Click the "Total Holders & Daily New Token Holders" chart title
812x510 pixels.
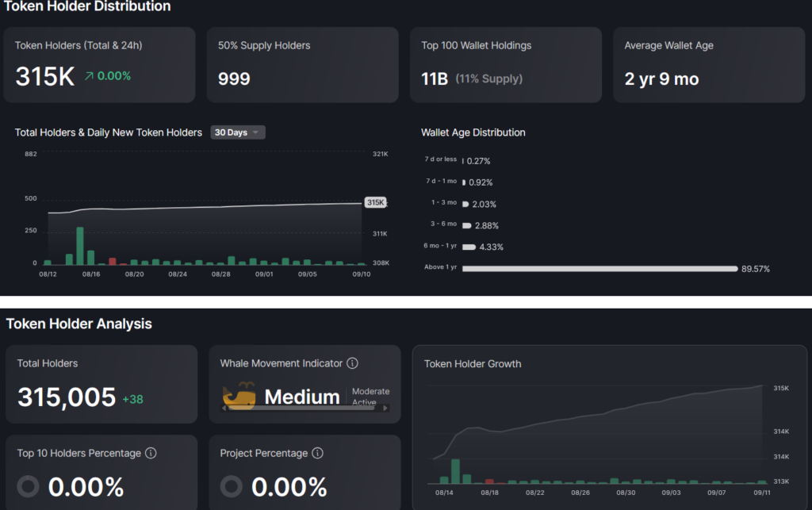pos(108,132)
